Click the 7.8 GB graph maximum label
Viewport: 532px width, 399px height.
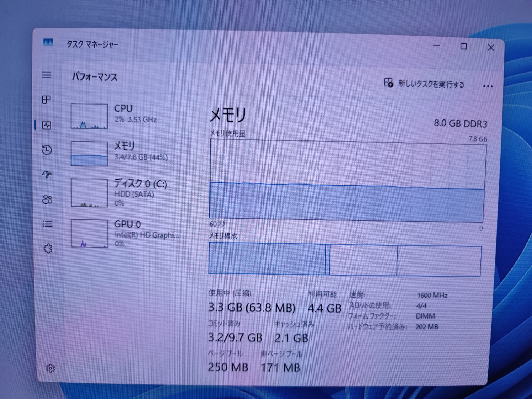[x=478, y=139]
